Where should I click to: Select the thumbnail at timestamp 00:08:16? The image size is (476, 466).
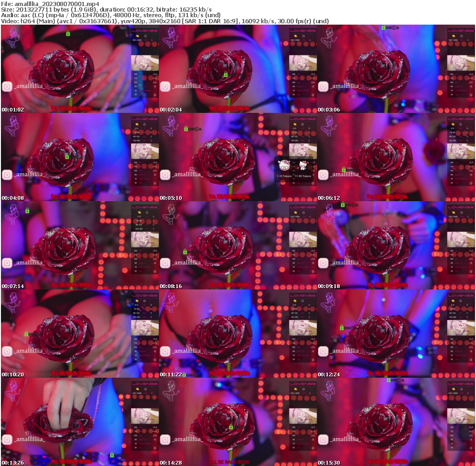point(238,245)
